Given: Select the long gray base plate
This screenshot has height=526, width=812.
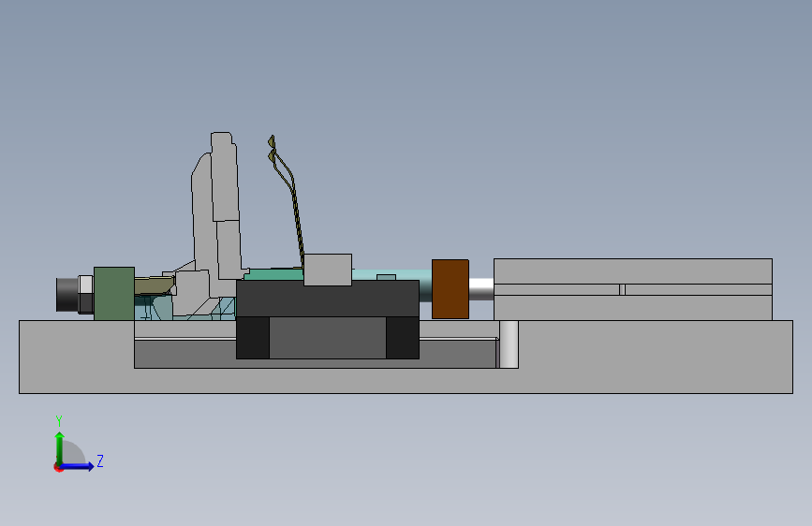Looking at the screenshot, I should point(406,381).
